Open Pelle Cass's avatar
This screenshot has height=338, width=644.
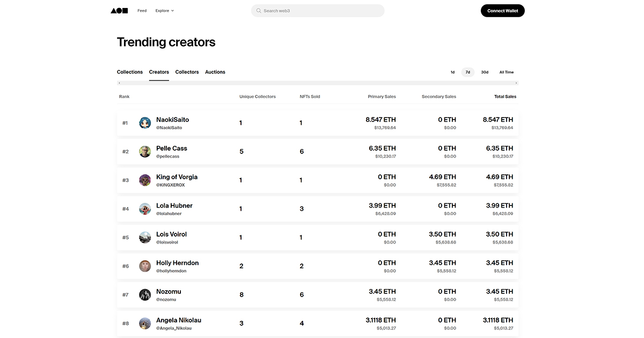(145, 152)
